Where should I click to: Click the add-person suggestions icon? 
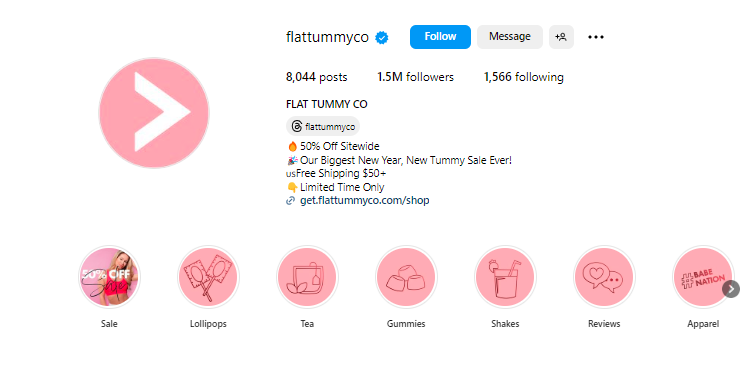pyautogui.click(x=561, y=37)
